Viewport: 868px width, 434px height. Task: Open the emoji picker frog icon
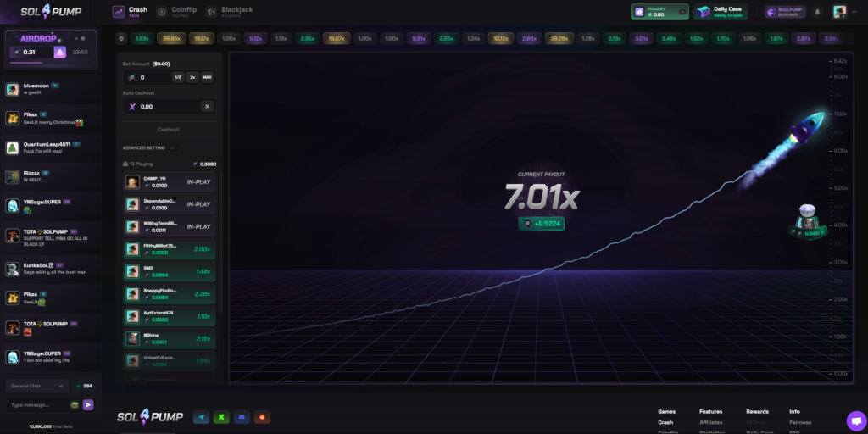tap(75, 405)
